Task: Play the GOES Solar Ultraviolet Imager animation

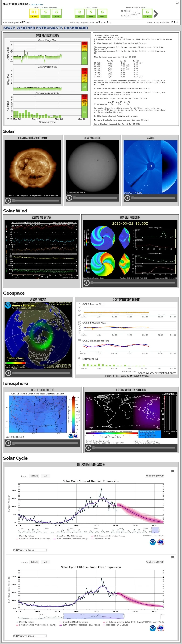Action: (x=8, y=200)
